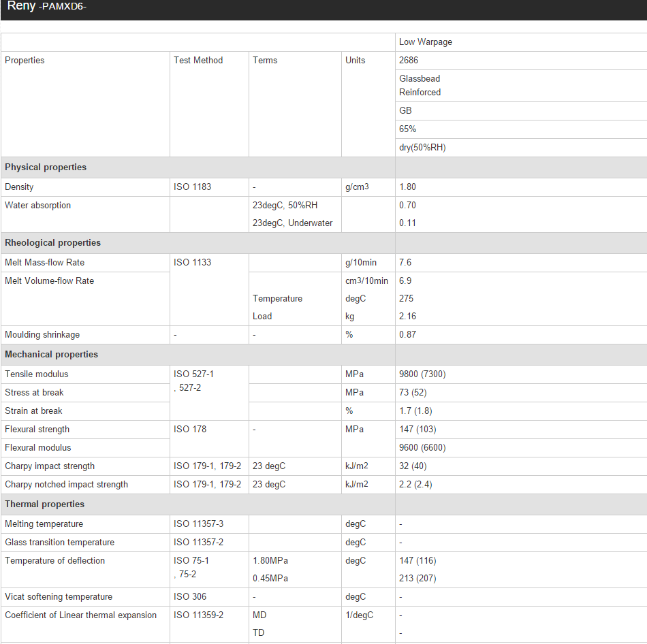Image resolution: width=647 pixels, height=644 pixels.
Task: Select the Melt Mass-flow Rate row label
Action: pos(44,263)
